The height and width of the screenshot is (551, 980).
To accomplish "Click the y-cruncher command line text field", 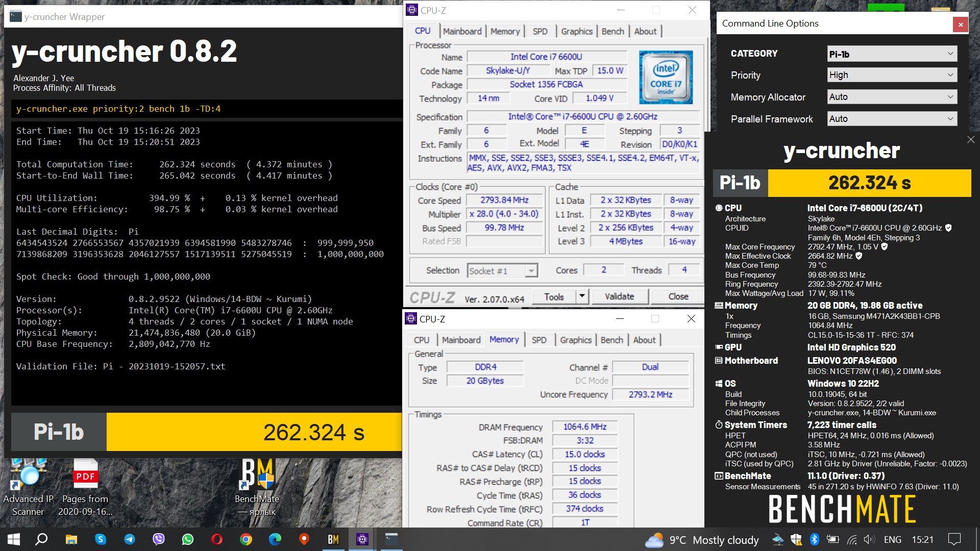I will click(207, 109).
